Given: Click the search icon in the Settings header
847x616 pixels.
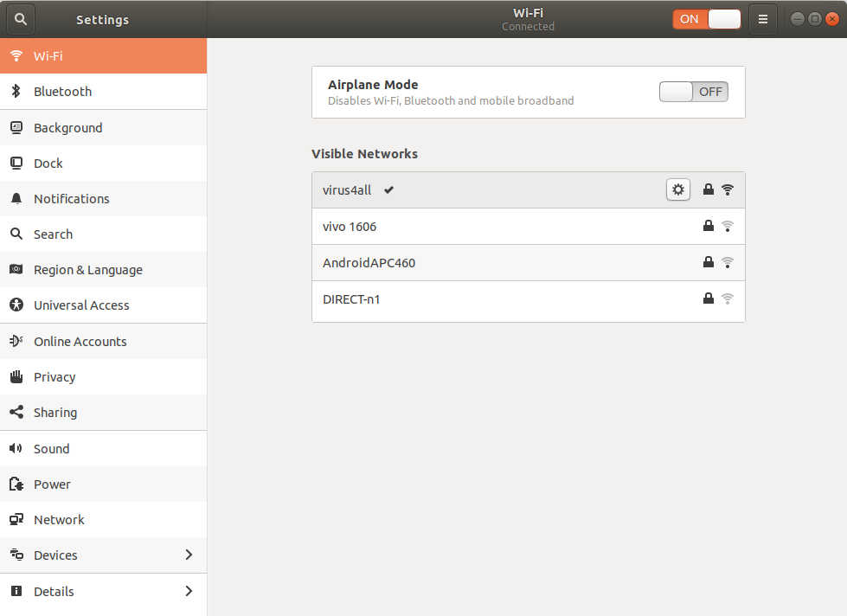Looking at the screenshot, I should 20,19.
